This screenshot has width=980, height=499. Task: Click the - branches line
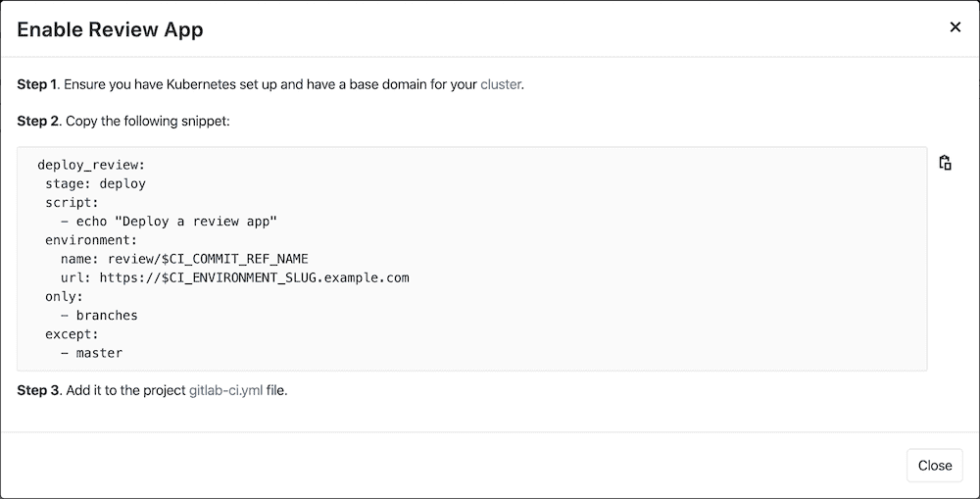click(x=99, y=316)
